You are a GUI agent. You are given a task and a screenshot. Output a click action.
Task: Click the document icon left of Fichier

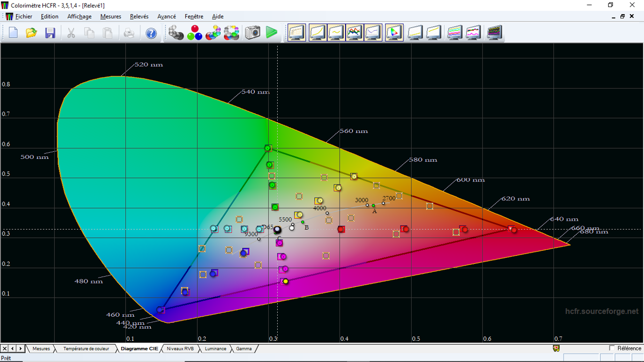point(9,17)
